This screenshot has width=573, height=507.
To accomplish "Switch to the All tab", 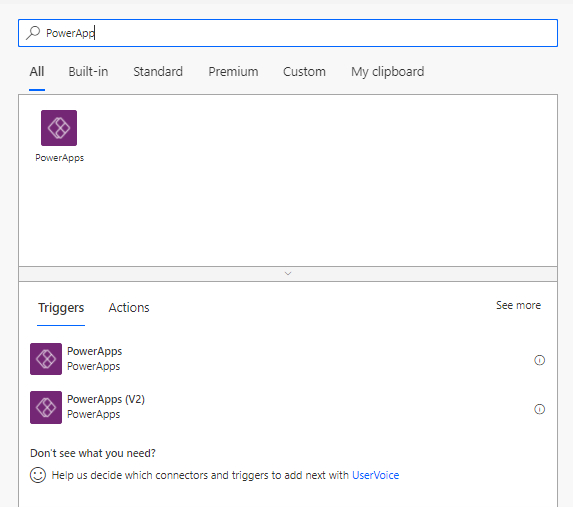I will 37,72.
